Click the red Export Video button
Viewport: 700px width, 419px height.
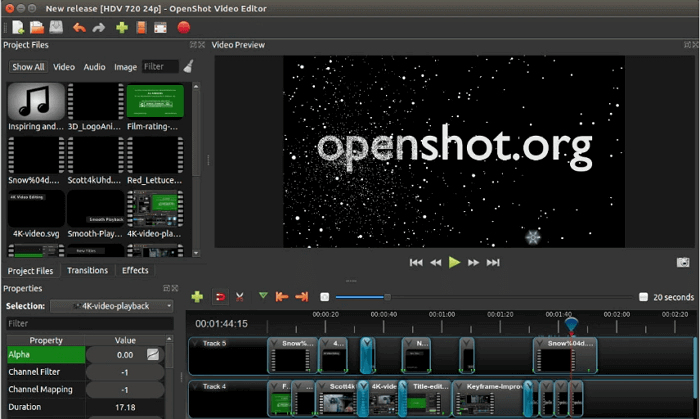[x=184, y=27]
